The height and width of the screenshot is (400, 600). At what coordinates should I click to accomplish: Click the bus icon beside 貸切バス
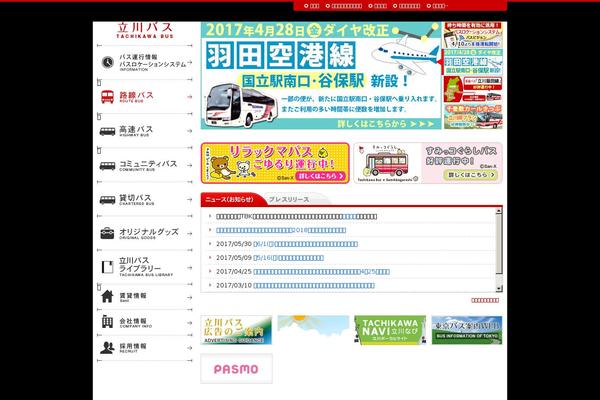tap(108, 200)
